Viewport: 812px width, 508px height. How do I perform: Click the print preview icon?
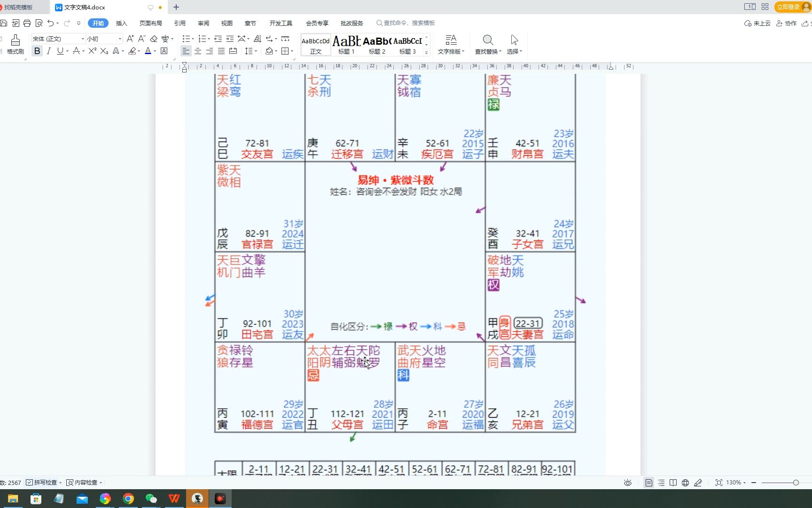click(39, 23)
